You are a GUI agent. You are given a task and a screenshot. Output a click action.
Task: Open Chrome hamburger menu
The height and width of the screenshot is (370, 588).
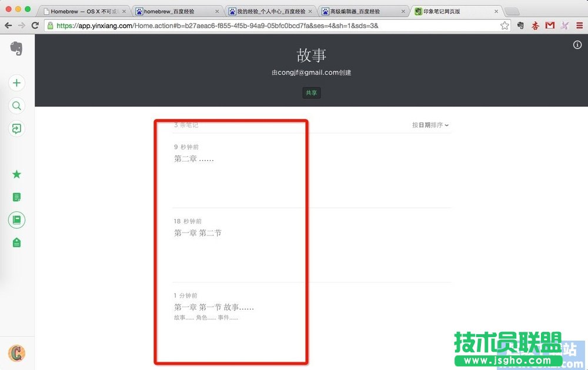(579, 25)
